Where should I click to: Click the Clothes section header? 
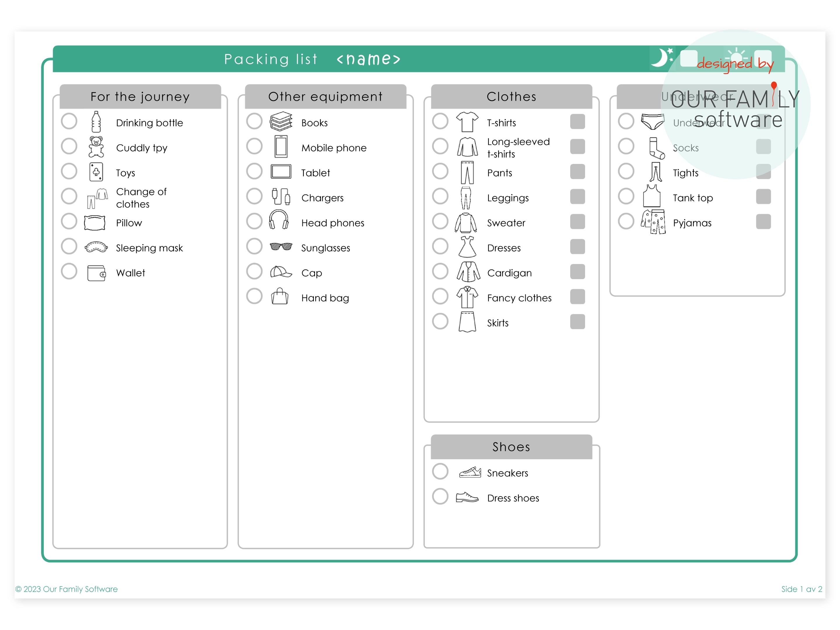point(512,97)
